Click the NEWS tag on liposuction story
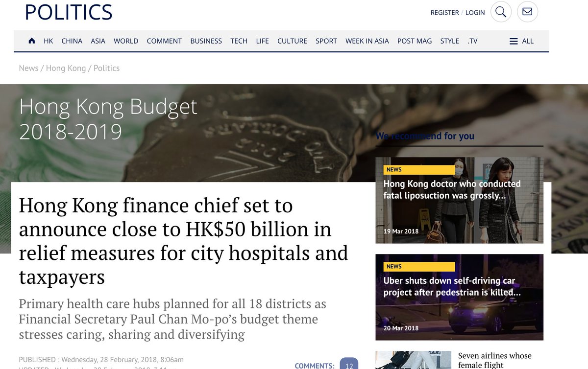 [419, 170]
